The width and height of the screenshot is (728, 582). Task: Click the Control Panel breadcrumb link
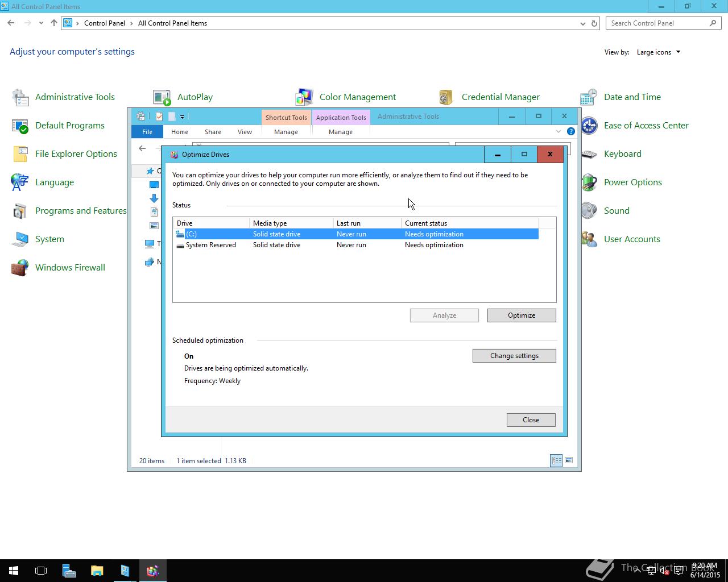coord(105,23)
